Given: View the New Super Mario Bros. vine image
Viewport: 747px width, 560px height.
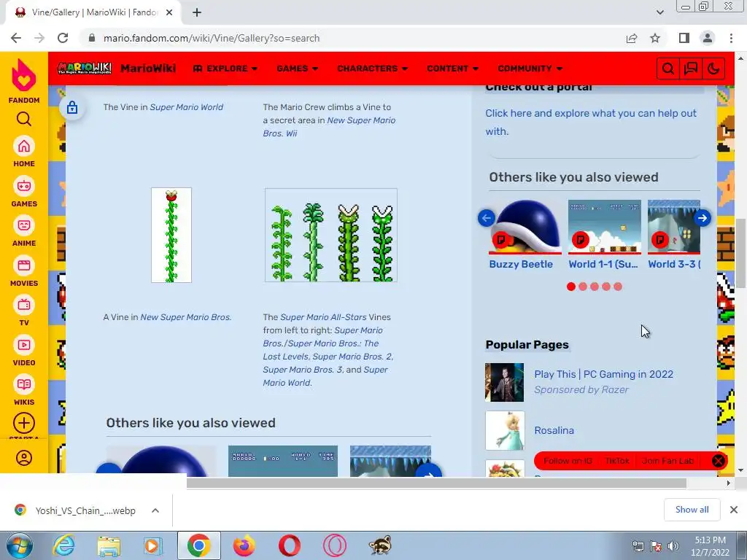Looking at the screenshot, I should (x=171, y=236).
